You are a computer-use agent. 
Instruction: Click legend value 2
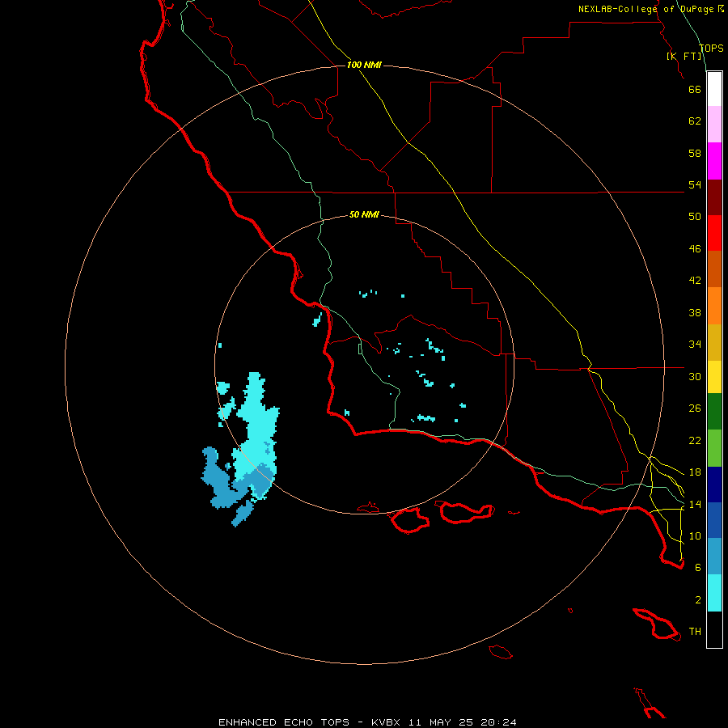pos(698,600)
